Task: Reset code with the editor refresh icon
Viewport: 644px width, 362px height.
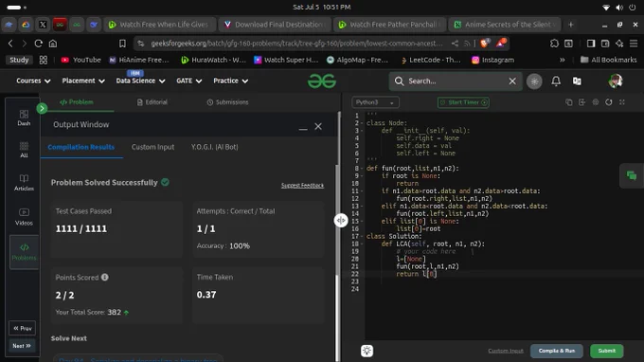Action: click(x=609, y=102)
